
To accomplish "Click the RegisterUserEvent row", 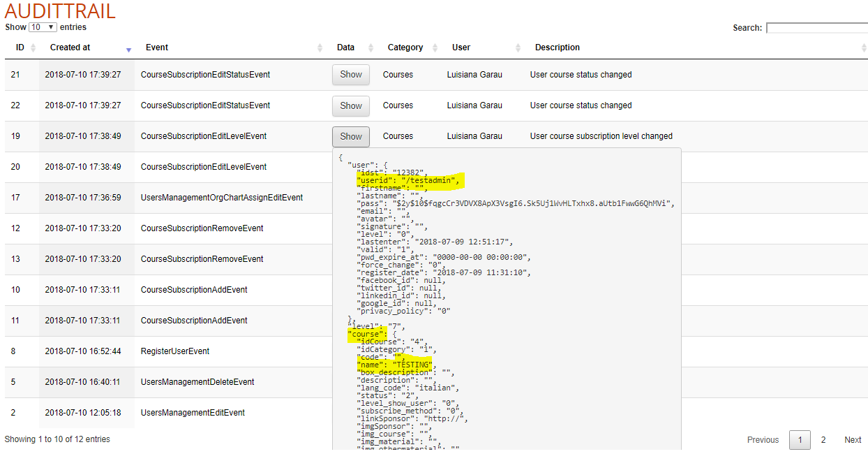I will point(175,351).
